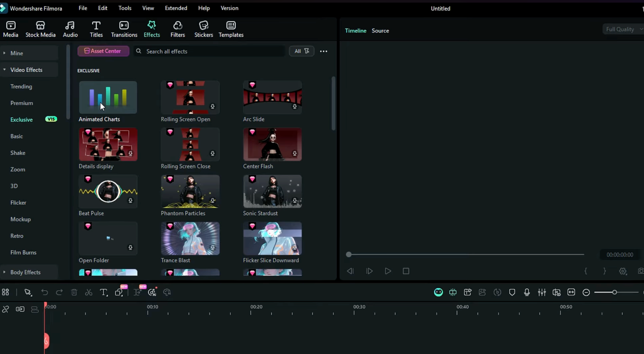
Task: Click the Delete clip trash icon
Action: 74,292
